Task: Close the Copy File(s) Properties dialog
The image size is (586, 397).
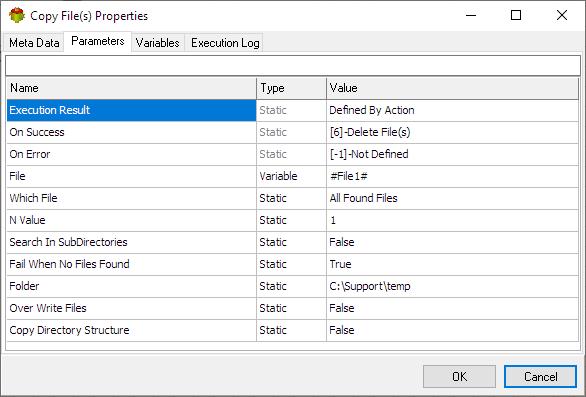Action: [562, 15]
